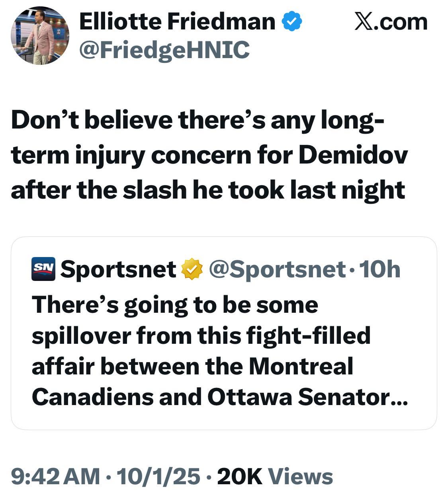
Task: Click "Montreal" in the quoted tweet
Action: [x=301, y=366]
